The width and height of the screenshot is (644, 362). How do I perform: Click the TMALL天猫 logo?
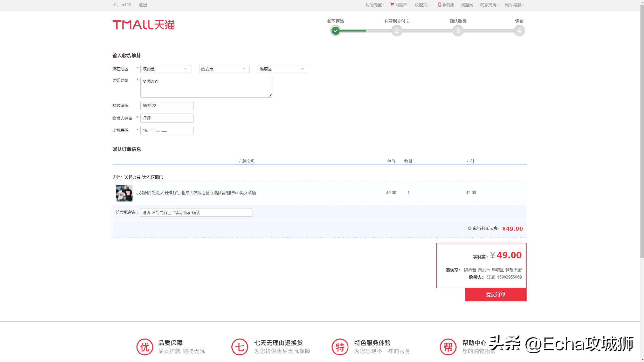(144, 25)
